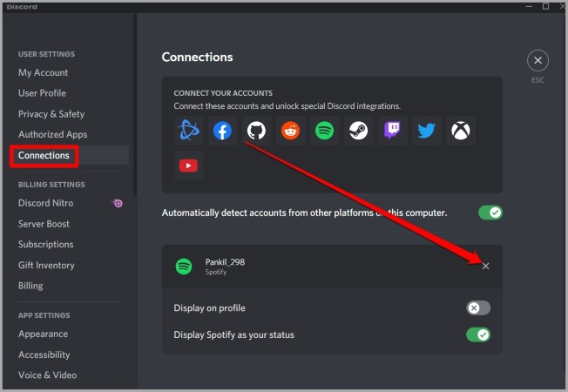Connect an Xbox account

(461, 131)
